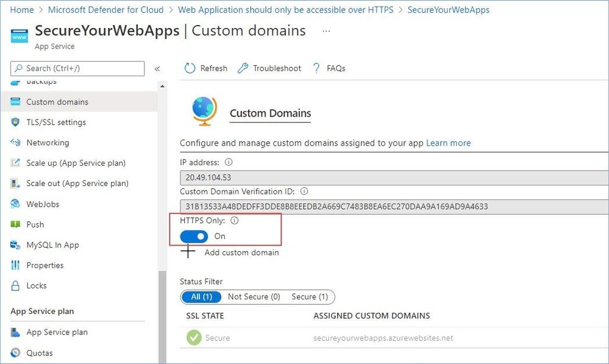Click the magnifier icon in the search box
Image resolution: width=609 pixels, height=364 pixels.
(18, 68)
